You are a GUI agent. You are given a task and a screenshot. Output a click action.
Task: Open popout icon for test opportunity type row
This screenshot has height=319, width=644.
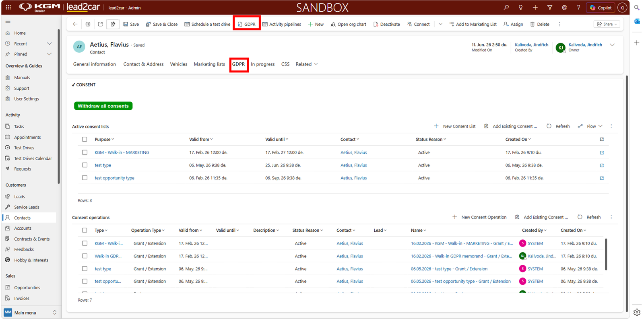click(602, 178)
